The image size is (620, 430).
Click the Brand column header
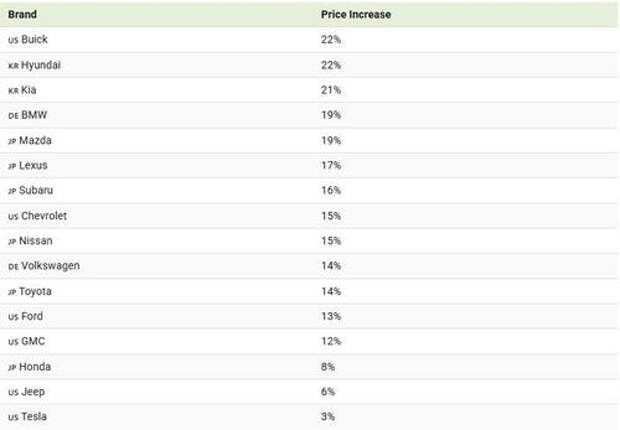[23, 15]
